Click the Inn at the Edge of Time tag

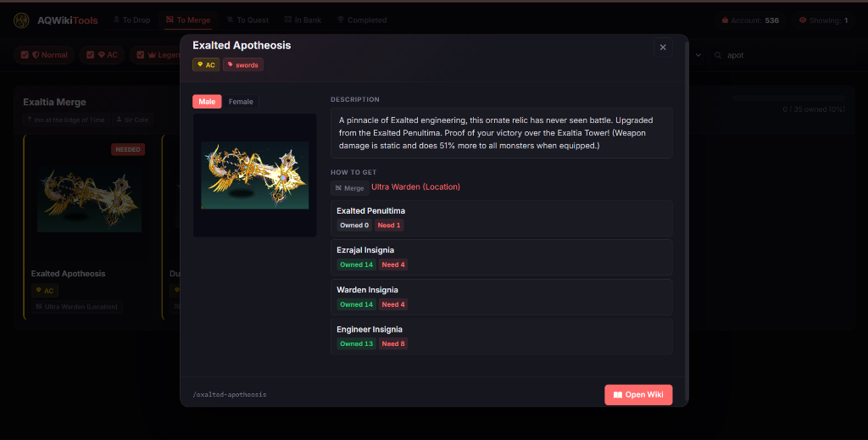click(x=66, y=120)
